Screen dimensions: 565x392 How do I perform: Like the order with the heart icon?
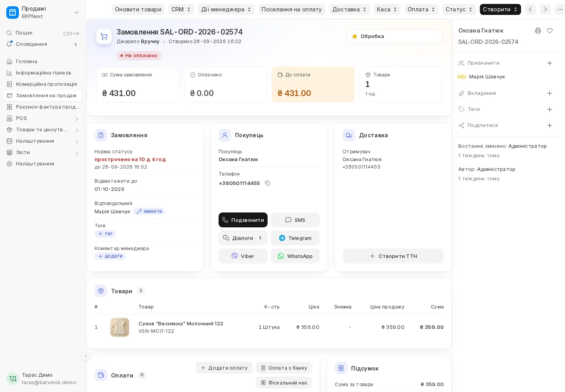click(x=550, y=31)
